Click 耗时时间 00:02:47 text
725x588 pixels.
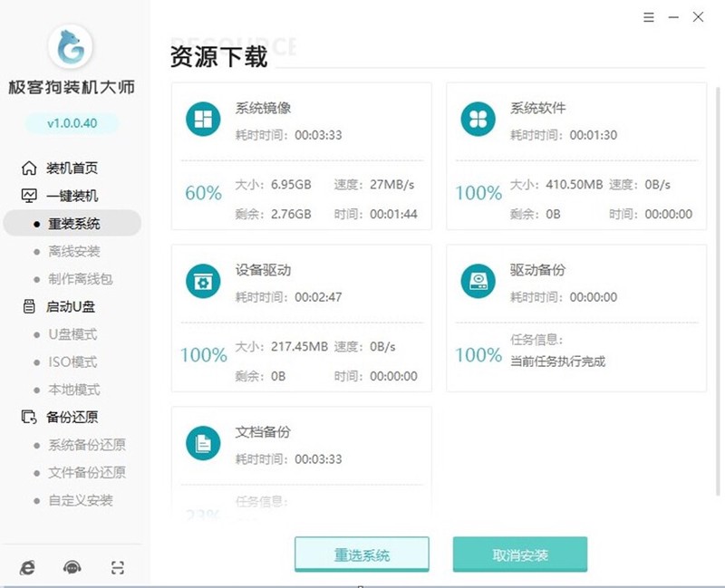(288, 297)
